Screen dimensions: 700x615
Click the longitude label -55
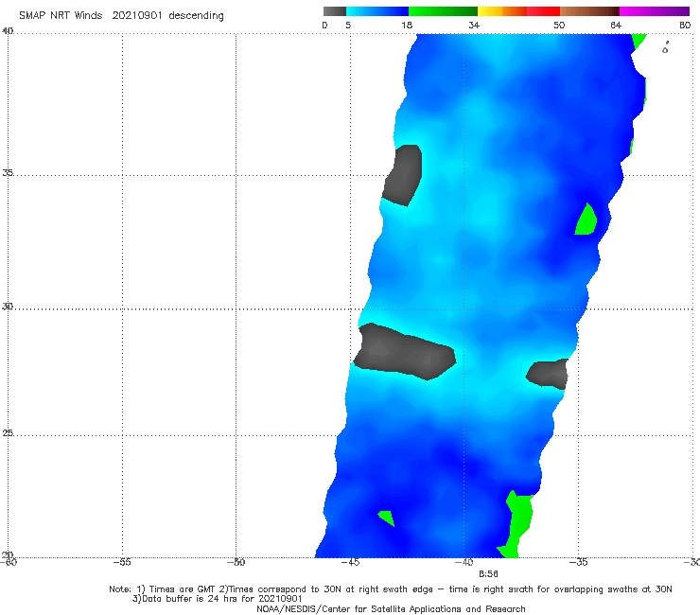(x=122, y=562)
